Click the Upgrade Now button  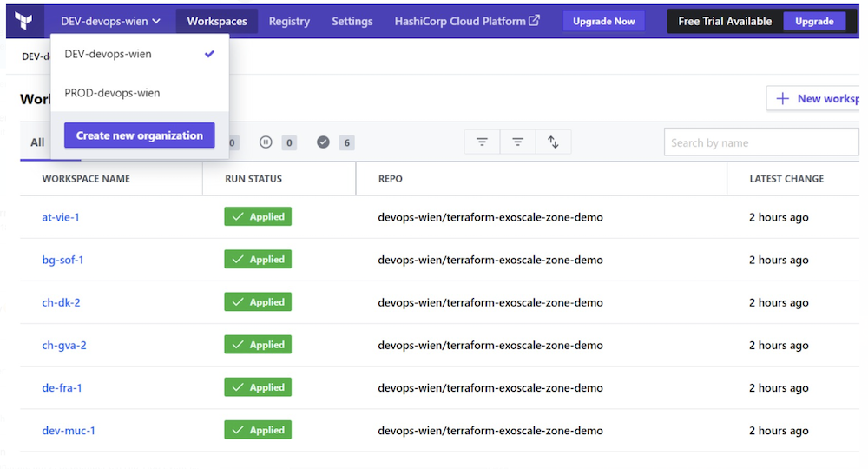point(604,21)
